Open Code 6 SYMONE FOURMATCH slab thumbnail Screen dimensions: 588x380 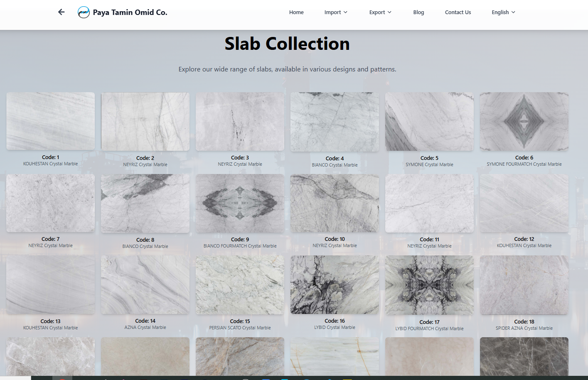(x=524, y=121)
